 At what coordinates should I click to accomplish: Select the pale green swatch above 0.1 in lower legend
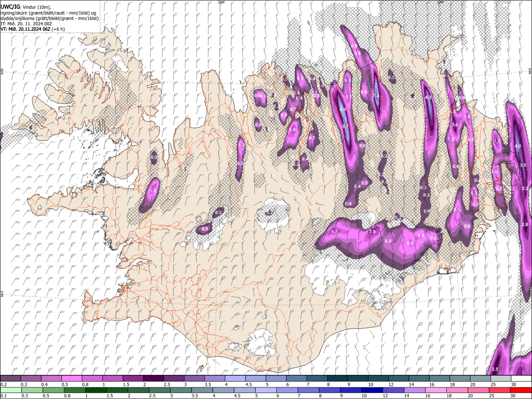click(10, 390)
